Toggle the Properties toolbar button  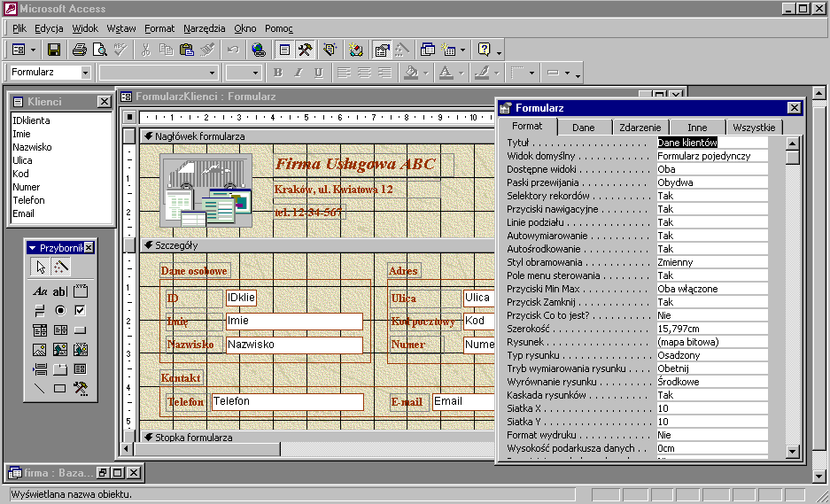tap(382, 50)
